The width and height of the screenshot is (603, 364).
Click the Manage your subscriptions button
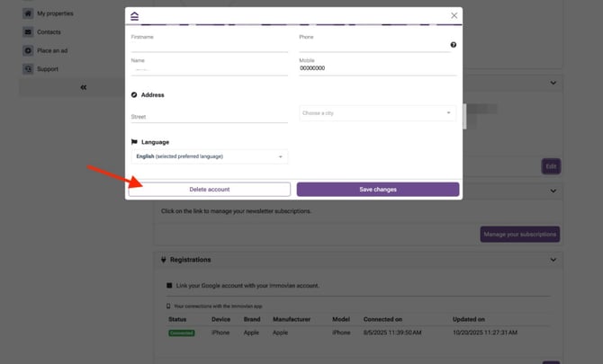tap(520, 235)
